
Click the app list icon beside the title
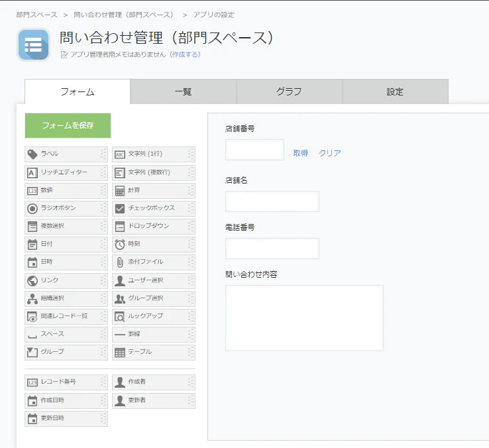pyautogui.click(x=33, y=44)
